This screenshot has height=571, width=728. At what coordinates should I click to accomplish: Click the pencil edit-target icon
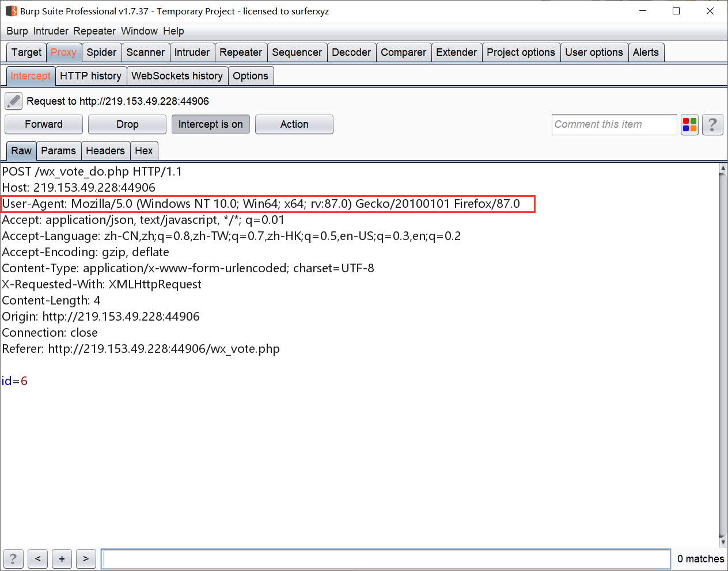pyautogui.click(x=13, y=101)
